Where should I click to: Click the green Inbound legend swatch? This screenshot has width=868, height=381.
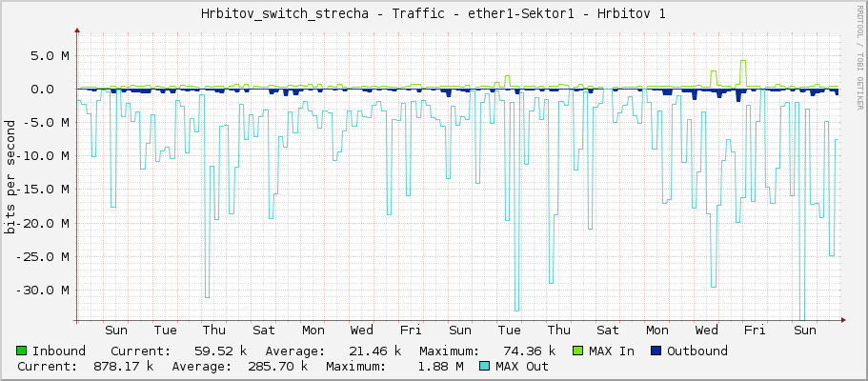22,351
